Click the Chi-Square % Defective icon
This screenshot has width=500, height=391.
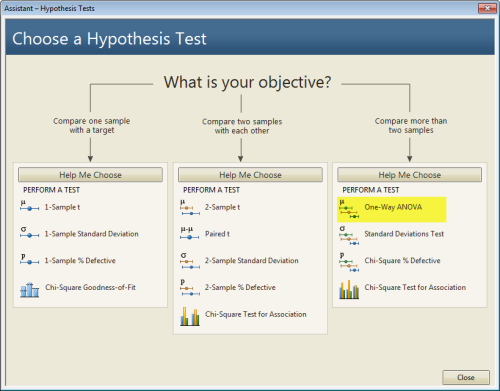(x=349, y=262)
